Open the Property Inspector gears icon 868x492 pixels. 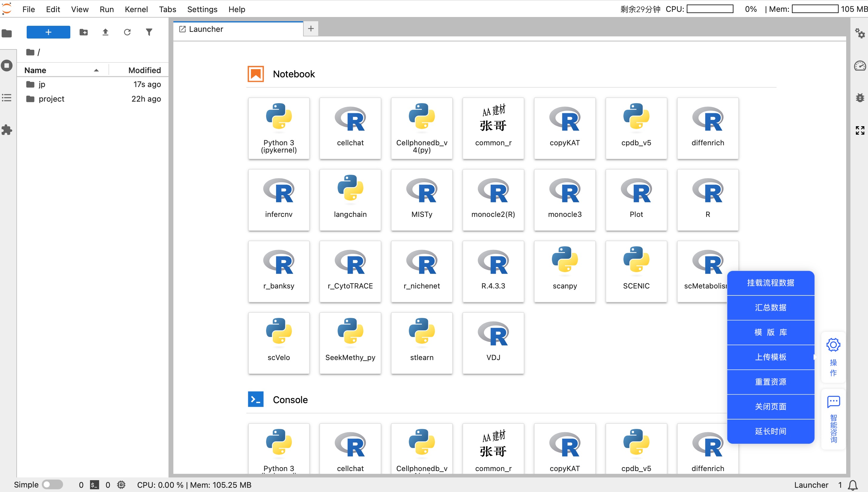860,33
